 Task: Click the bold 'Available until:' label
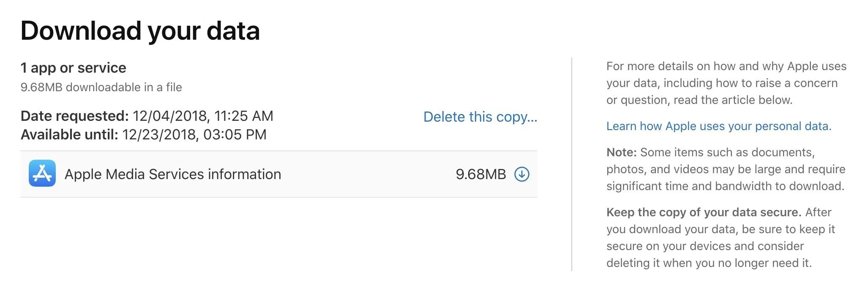pyautogui.click(x=69, y=135)
